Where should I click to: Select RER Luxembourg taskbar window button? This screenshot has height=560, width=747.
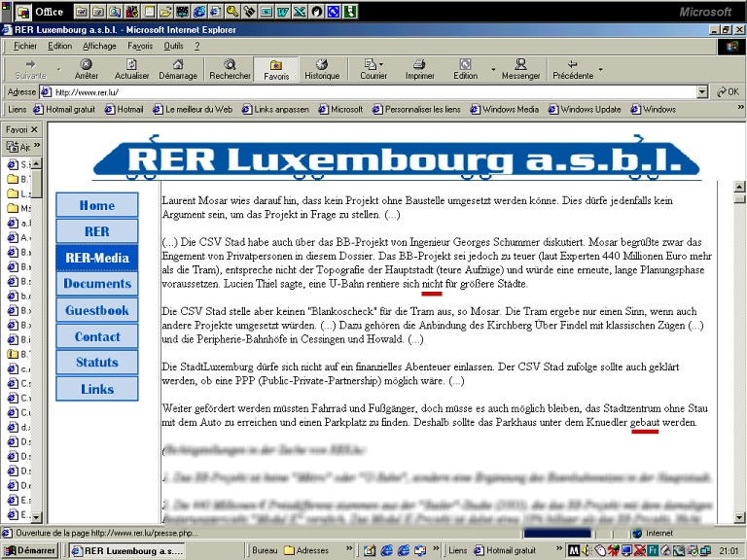click(126, 550)
